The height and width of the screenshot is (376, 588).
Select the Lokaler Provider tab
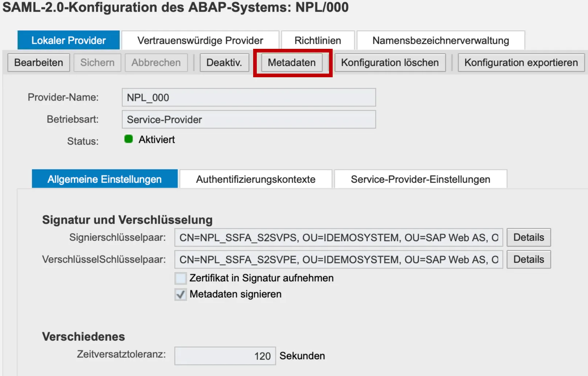69,40
